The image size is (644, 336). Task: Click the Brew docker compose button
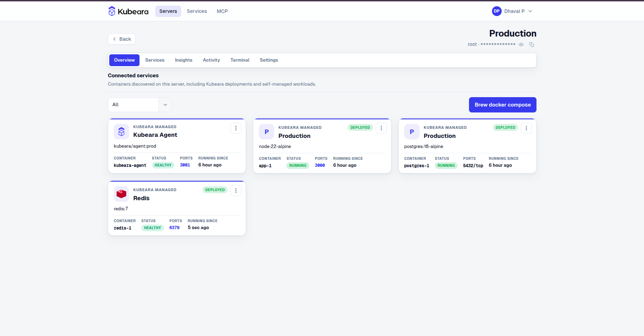pos(503,105)
